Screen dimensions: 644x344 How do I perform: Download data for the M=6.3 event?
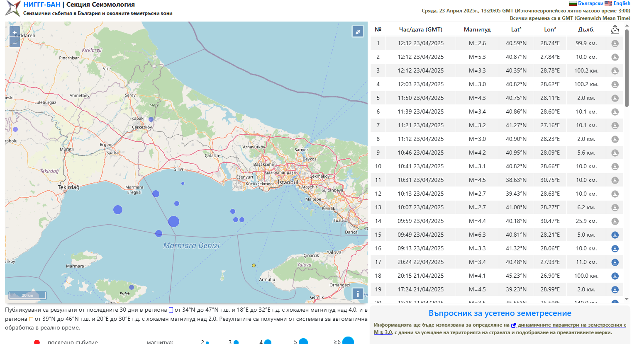(615, 235)
